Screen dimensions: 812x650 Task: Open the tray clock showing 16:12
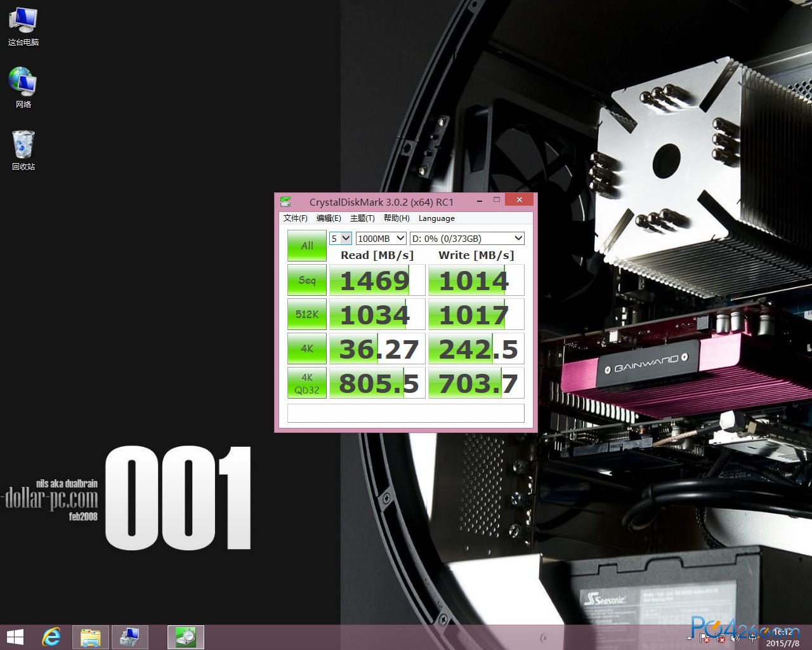click(x=783, y=638)
